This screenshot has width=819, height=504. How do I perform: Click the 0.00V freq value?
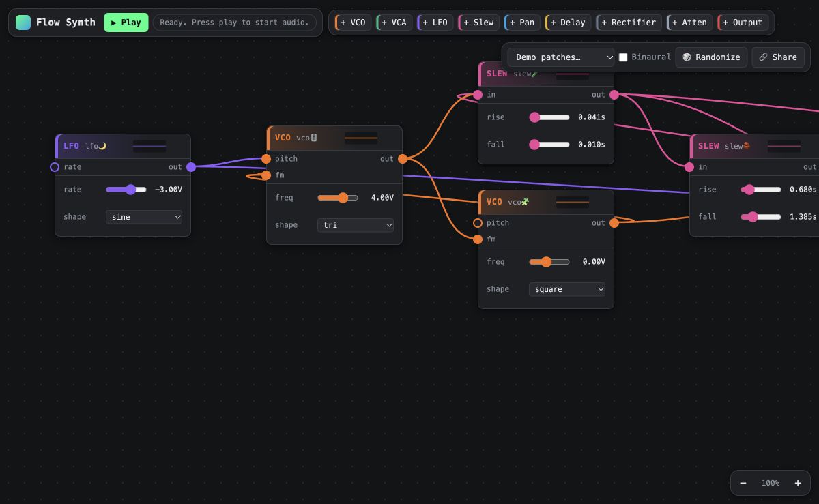[594, 262]
